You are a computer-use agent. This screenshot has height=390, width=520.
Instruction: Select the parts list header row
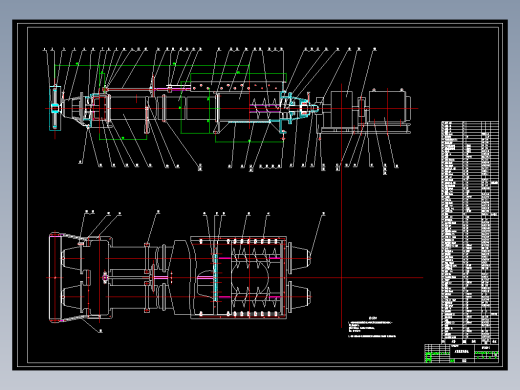pos(470,342)
